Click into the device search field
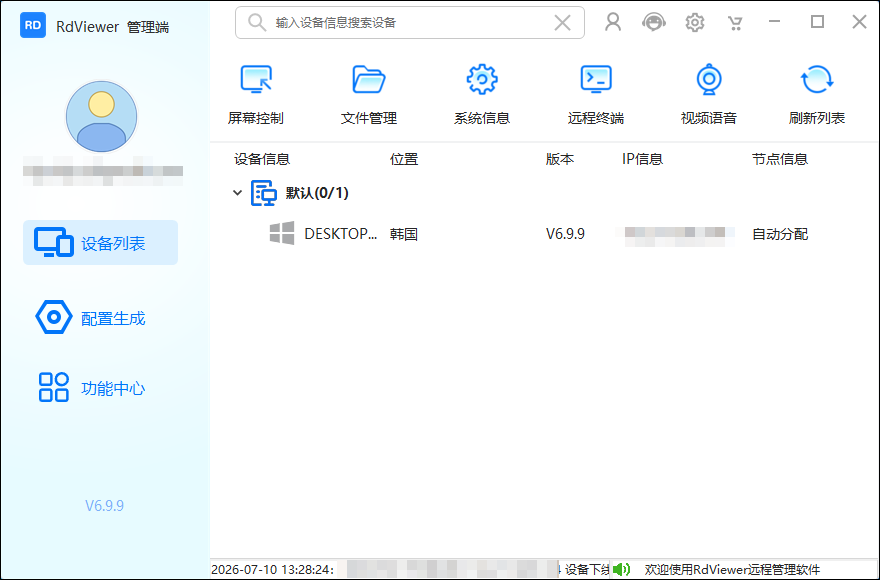The image size is (880, 580). 410,22
